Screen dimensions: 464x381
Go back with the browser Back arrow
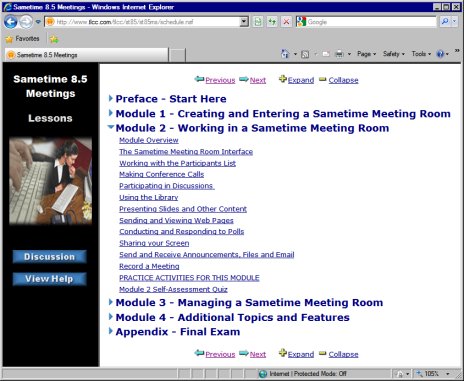(x=10, y=22)
